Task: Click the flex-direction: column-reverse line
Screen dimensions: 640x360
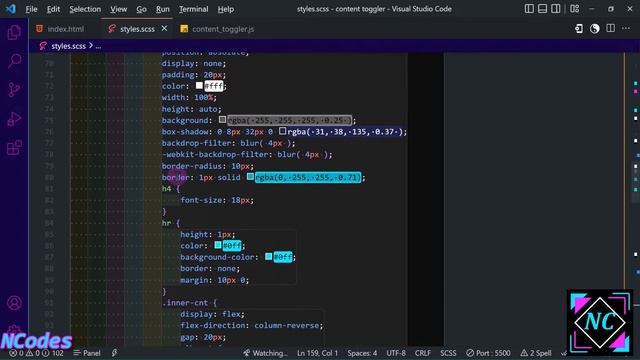Action: (251, 325)
